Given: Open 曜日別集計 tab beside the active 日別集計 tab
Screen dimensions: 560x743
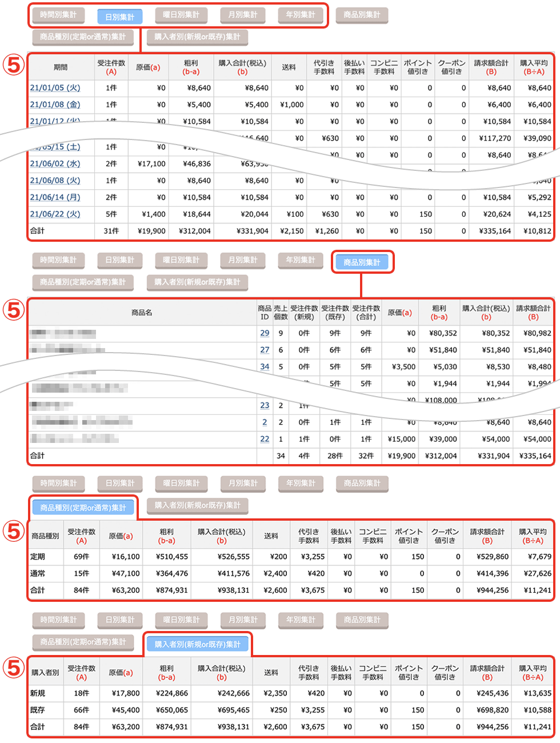Looking at the screenshot, I should pyautogui.click(x=181, y=15).
